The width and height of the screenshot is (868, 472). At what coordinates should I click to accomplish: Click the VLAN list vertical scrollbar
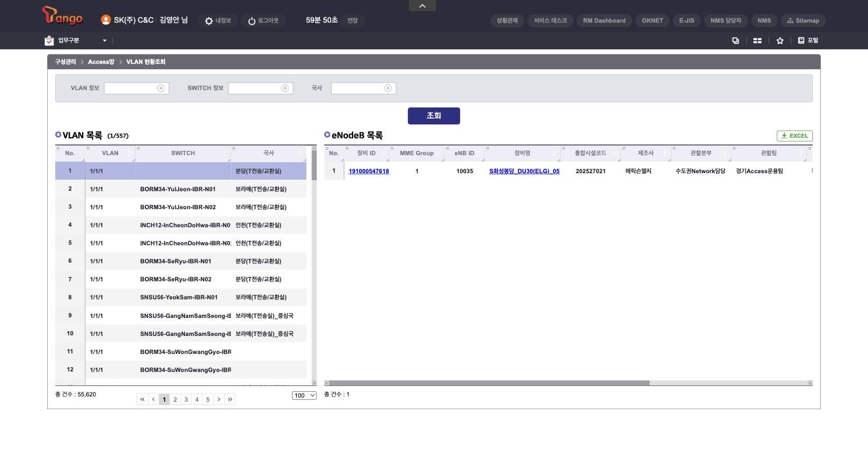point(314,165)
